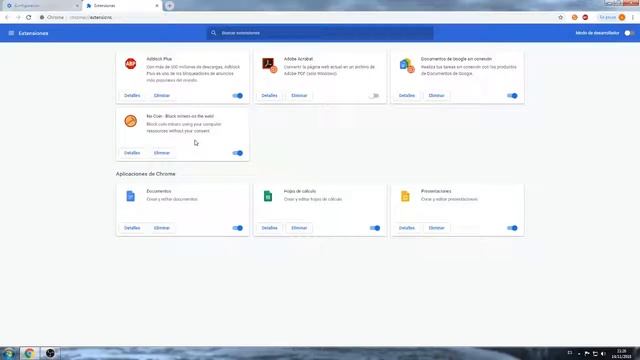Click the No Coin extension icon on its card
Image resolution: width=640 pixels, height=360 pixels.
tap(131, 121)
